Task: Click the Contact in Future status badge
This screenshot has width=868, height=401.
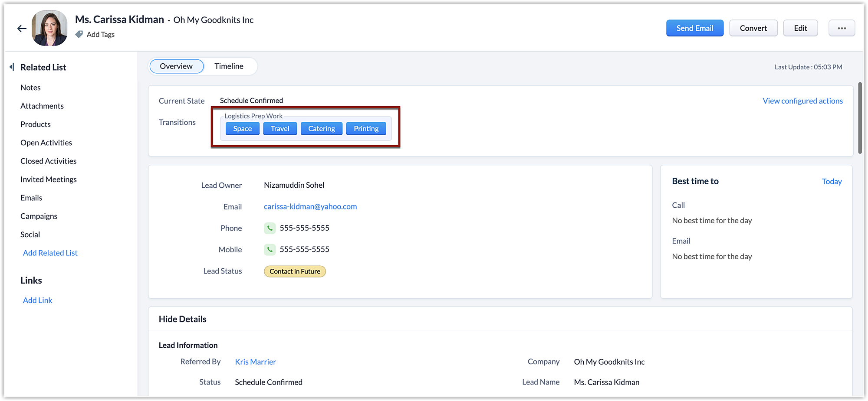Action: (x=295, y=271)
